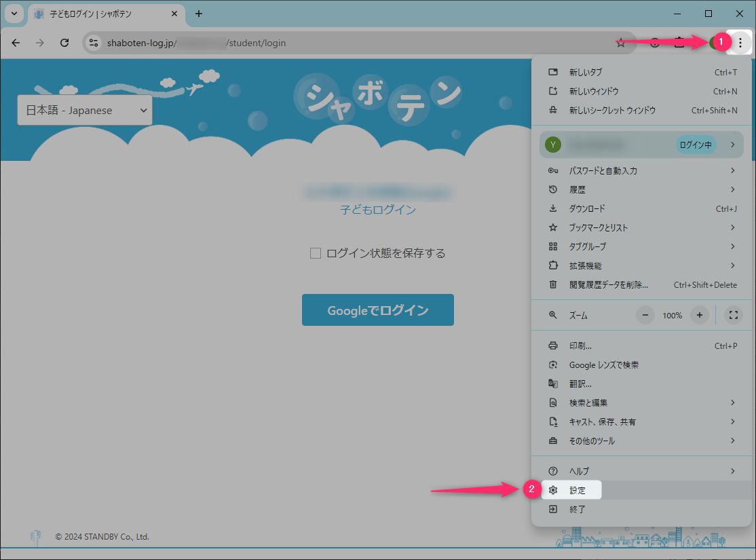This screenshot has height=560, width=756.
Task: Expand the 検索と編集 submenu
Action: (642, 403)
